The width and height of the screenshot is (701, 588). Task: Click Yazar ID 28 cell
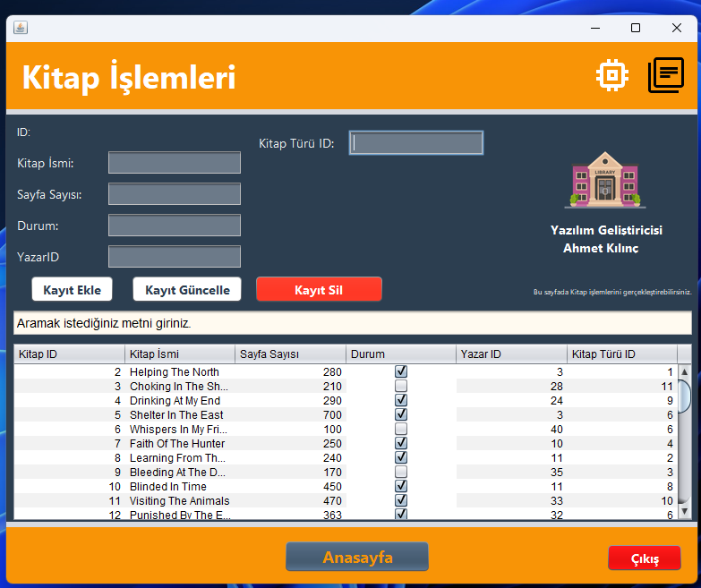pos(511,386)
